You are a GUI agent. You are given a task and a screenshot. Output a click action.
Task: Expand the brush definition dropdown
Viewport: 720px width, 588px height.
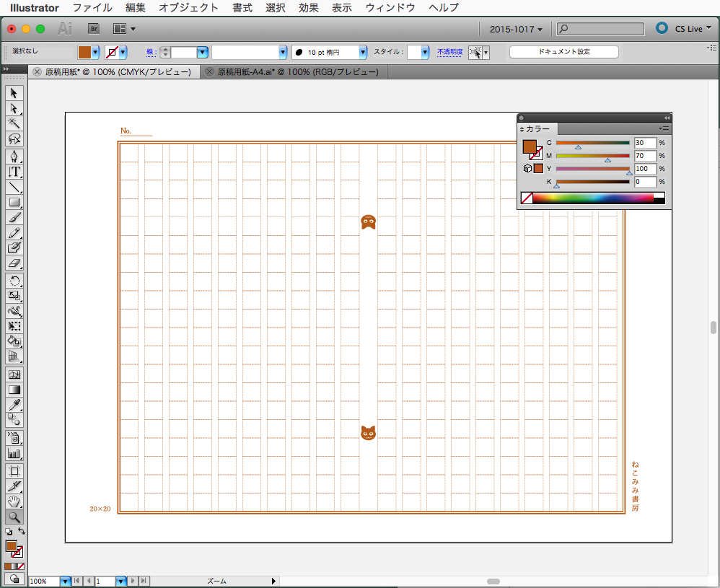pyautogui.click(x=362, y=53)
